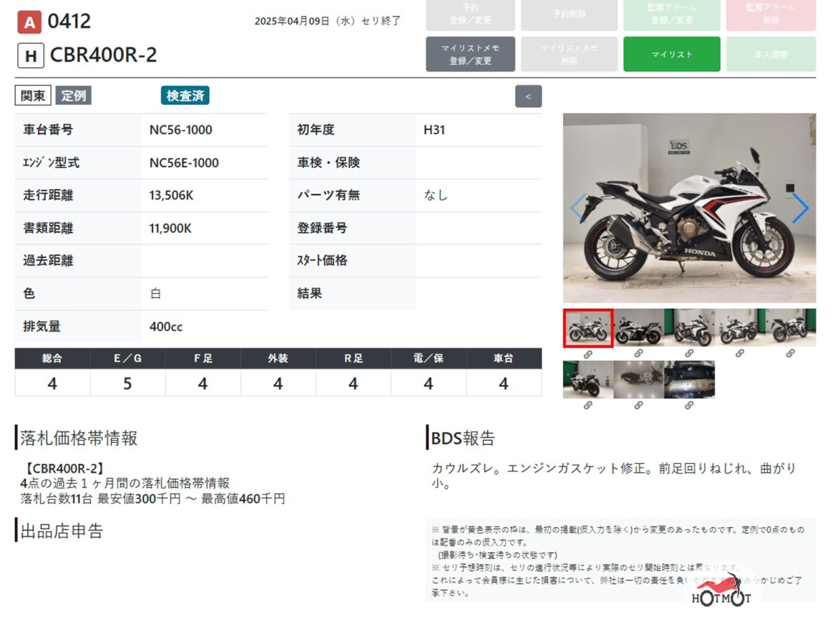This screenshot has height=634, width=840.
Task: Select the red-bordered side-view thumbnail
Action: coord(588,327)
